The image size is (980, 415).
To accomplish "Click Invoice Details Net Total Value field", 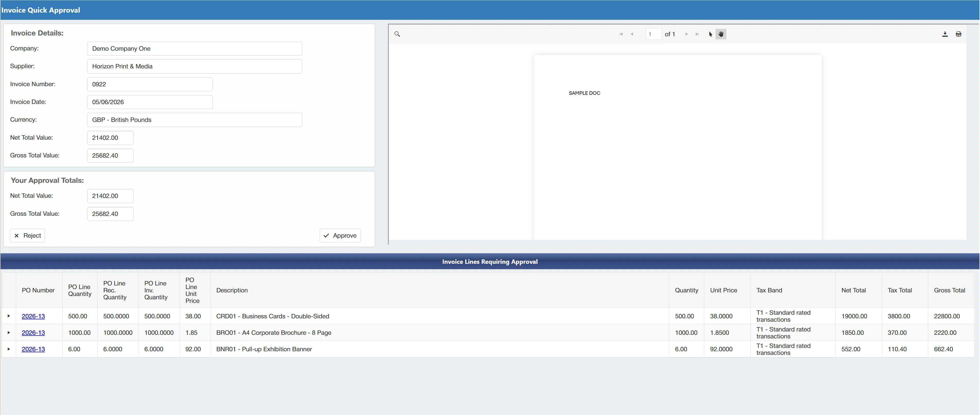I will pos(110,138).
